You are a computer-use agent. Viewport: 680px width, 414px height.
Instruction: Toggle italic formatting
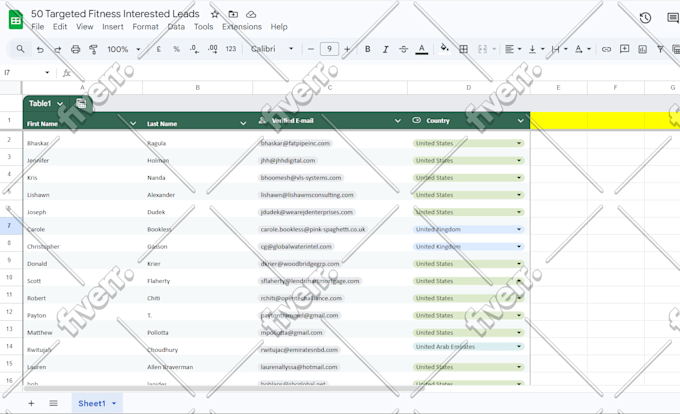(x=385, y=49)
